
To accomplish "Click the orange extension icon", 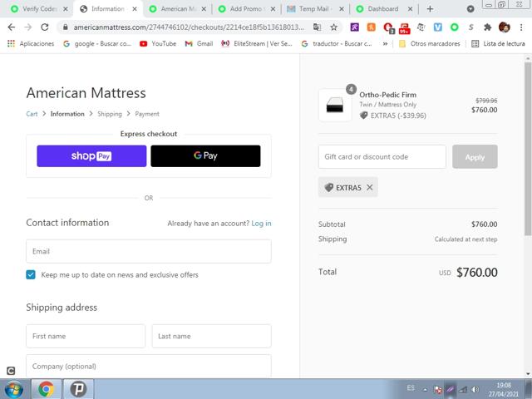I will click(372, 27).
